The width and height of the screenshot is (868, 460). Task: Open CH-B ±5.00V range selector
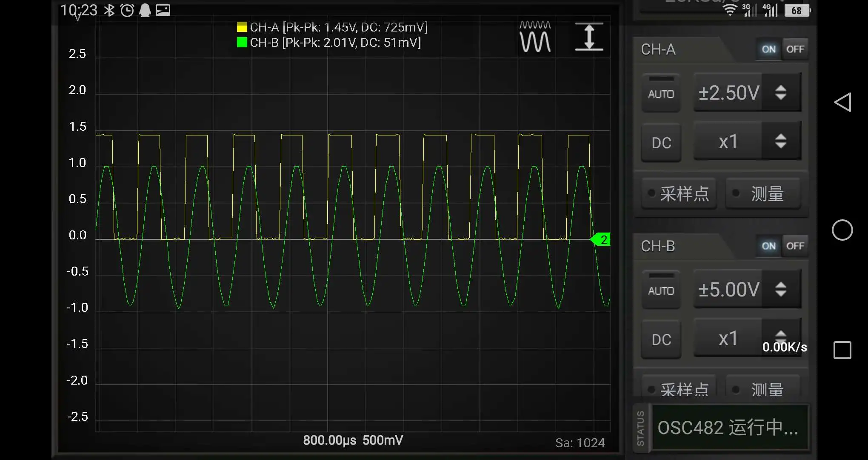tap(748, 289)
